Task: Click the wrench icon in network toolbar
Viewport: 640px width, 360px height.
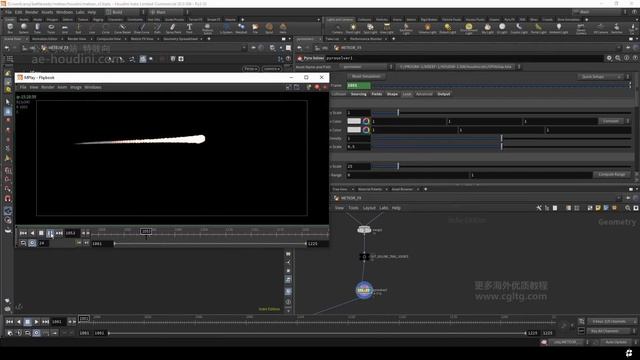Action: [539, 208]
